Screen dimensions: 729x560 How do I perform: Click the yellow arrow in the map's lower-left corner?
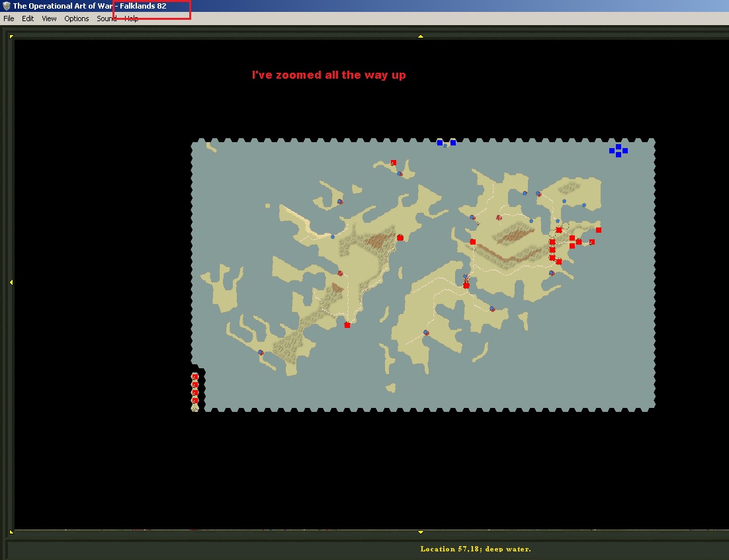click(x=11, y=532)
